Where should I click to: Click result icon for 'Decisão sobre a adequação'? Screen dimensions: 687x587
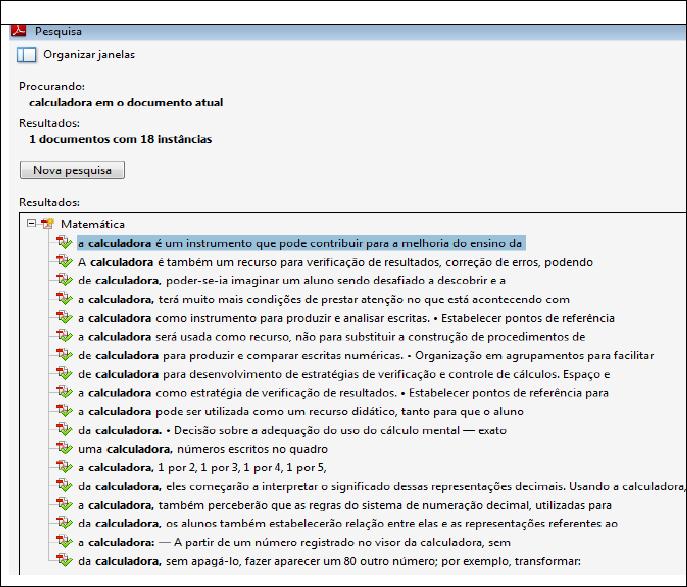[x=64, y=429]
